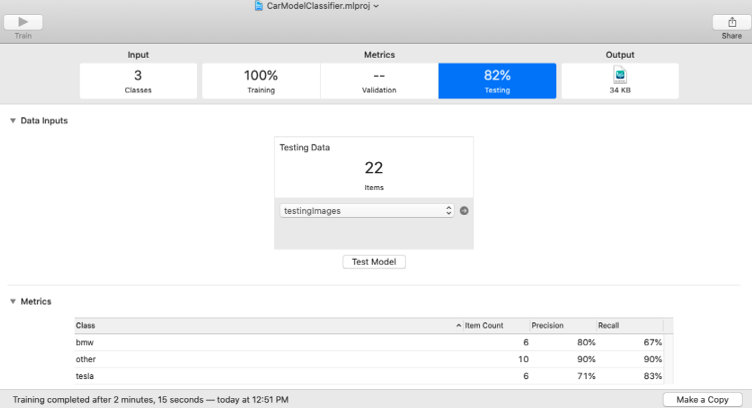Collapse the Data Inputs section

click(x=13, y=121)
